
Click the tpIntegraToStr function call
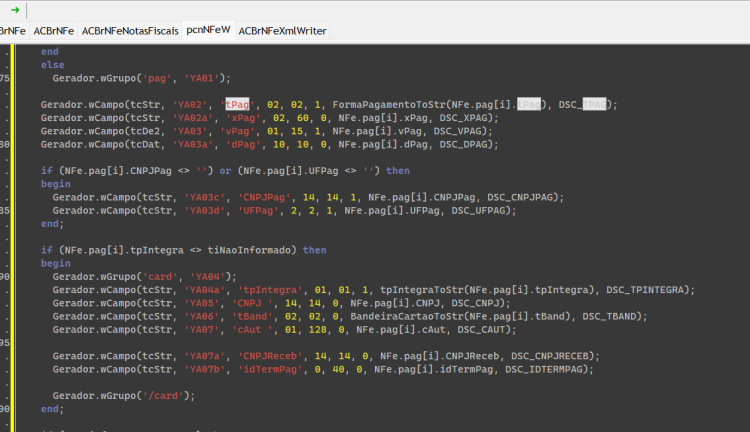(x=421, y=289)
